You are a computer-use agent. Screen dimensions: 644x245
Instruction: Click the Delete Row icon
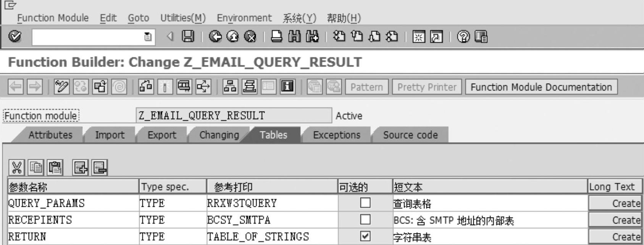click(x=100, y=167)
